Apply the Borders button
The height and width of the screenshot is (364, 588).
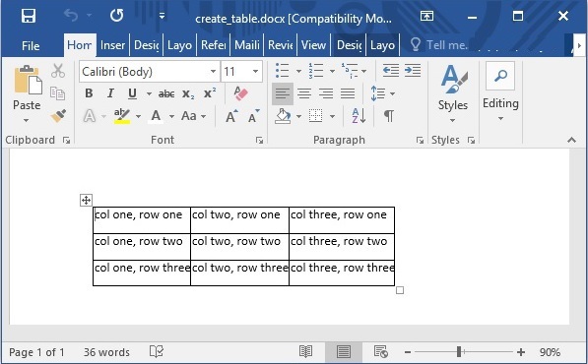(x=315, y=116)
